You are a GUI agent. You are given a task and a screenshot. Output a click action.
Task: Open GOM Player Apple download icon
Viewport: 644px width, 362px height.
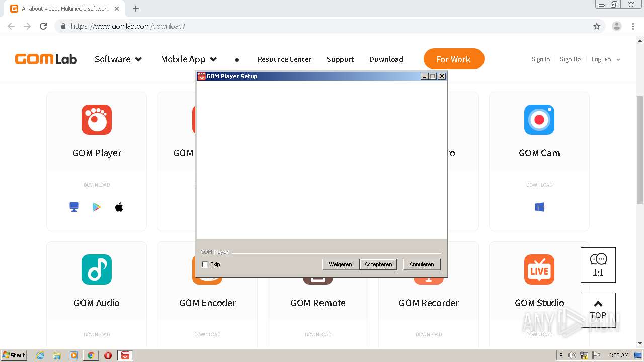[119, 207]
